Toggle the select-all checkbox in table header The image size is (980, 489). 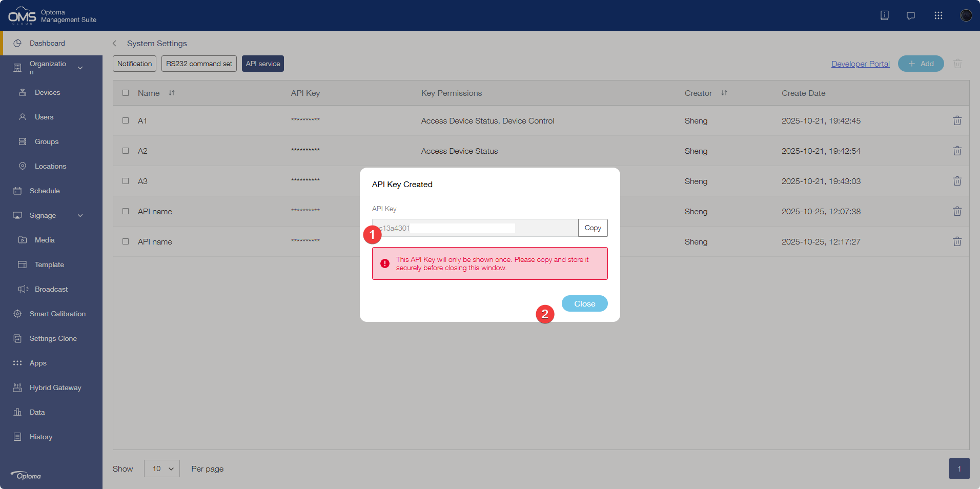(x=126, y=93)
